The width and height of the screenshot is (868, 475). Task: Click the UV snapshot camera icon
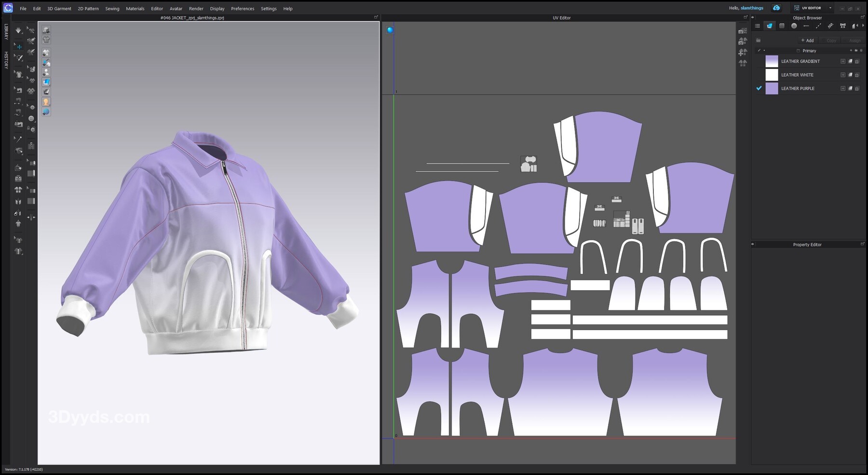point(743,31)
